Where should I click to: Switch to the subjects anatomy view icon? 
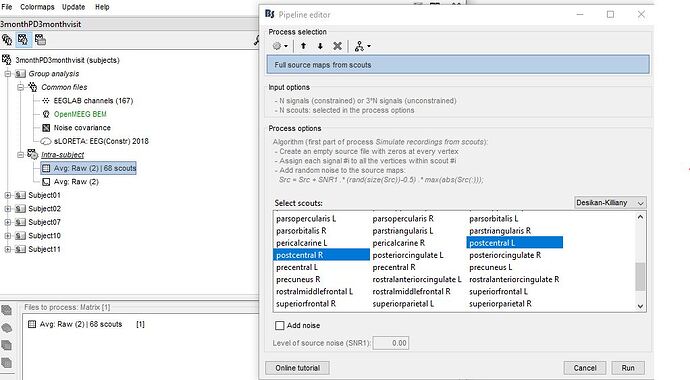coord(7,40)
